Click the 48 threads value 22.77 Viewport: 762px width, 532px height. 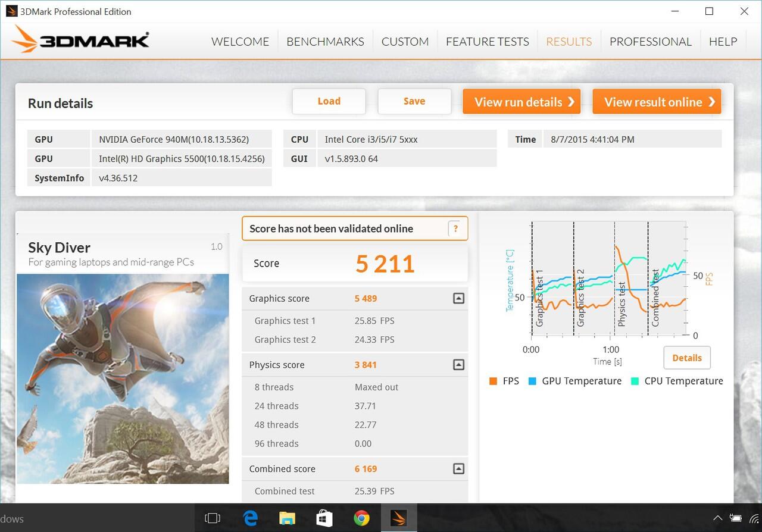[365, 425]
